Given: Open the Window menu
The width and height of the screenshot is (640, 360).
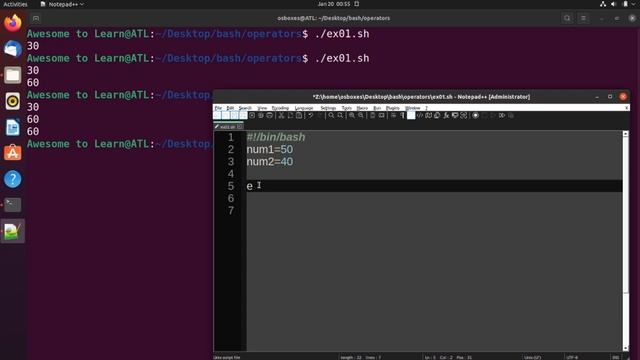Looking at the screenshot, I should (413, 108).
